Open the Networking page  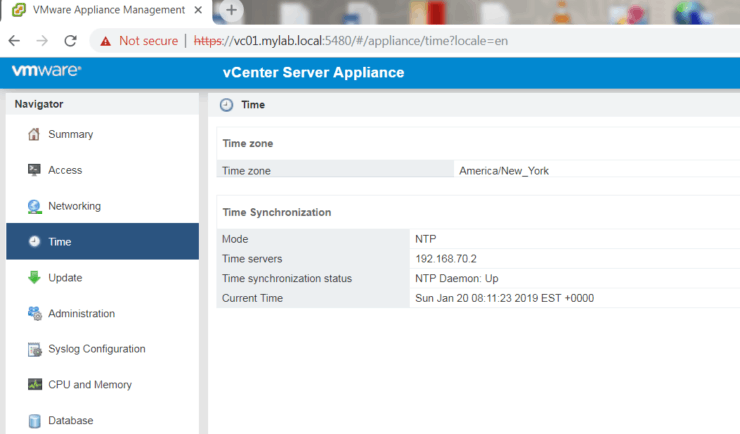click(74, 207)
